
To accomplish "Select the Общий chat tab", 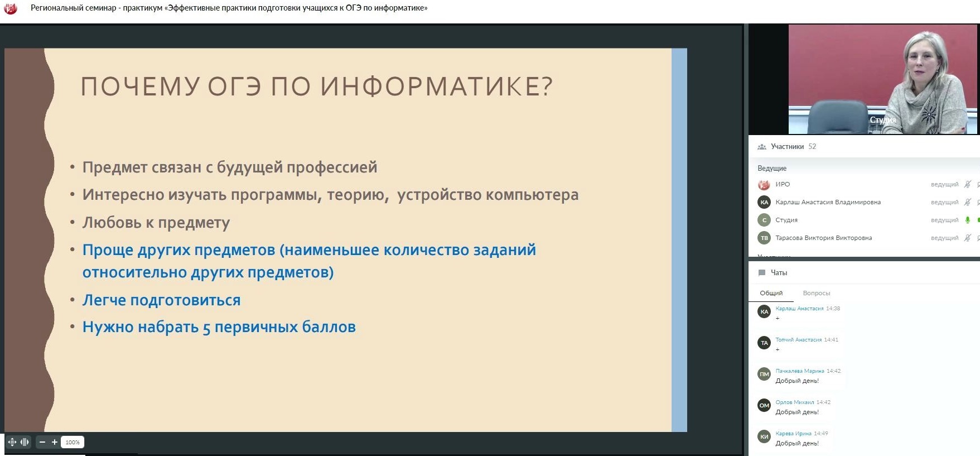I will click(x=771, y=293).
